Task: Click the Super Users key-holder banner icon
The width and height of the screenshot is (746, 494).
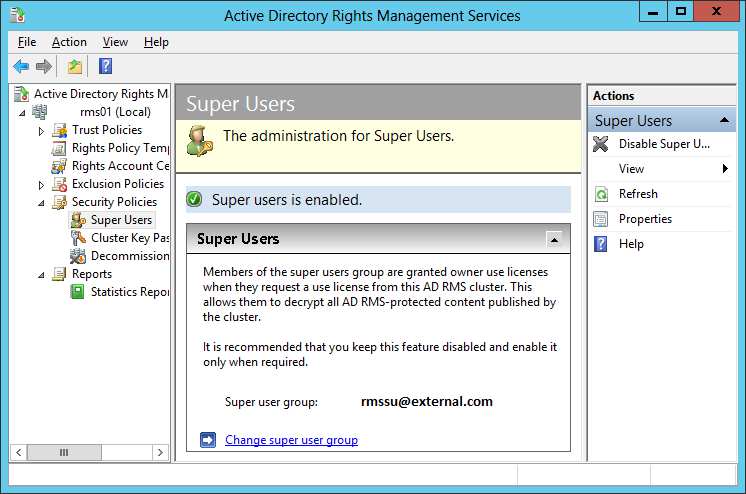Action: point(199,141)
